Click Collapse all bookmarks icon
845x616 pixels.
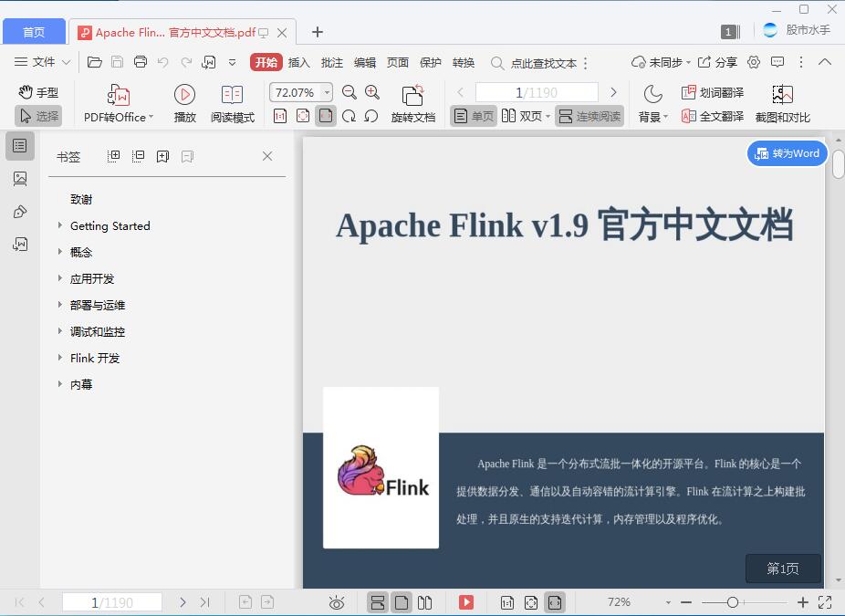138,156
